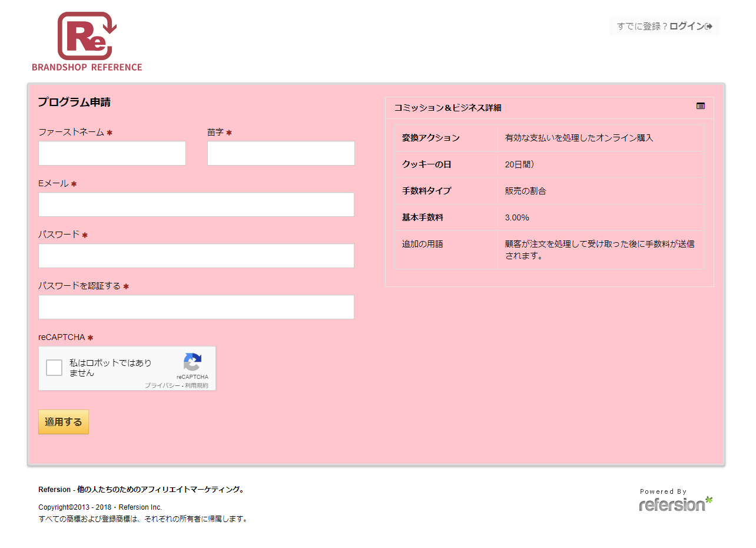
Task: Click the 手数料タイプ row
Action: [549, 191]
